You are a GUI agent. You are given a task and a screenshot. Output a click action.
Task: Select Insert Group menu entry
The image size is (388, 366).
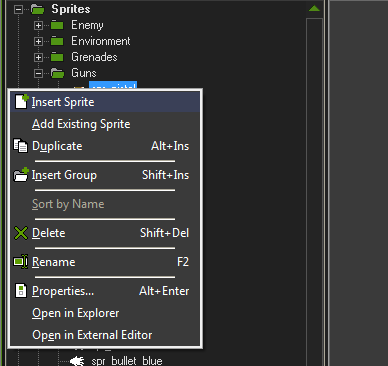pos(105,175)
